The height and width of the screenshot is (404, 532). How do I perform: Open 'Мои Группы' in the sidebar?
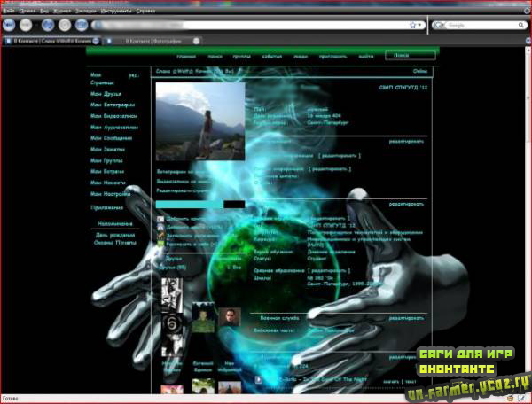[x=106, y=160]
